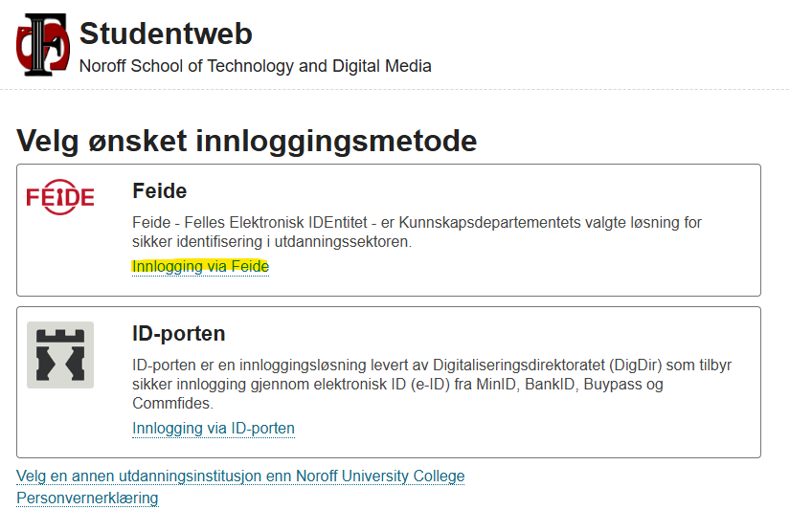
Task: Open the Personvernerklæring privacy link
Action: [x=88, y=498]
